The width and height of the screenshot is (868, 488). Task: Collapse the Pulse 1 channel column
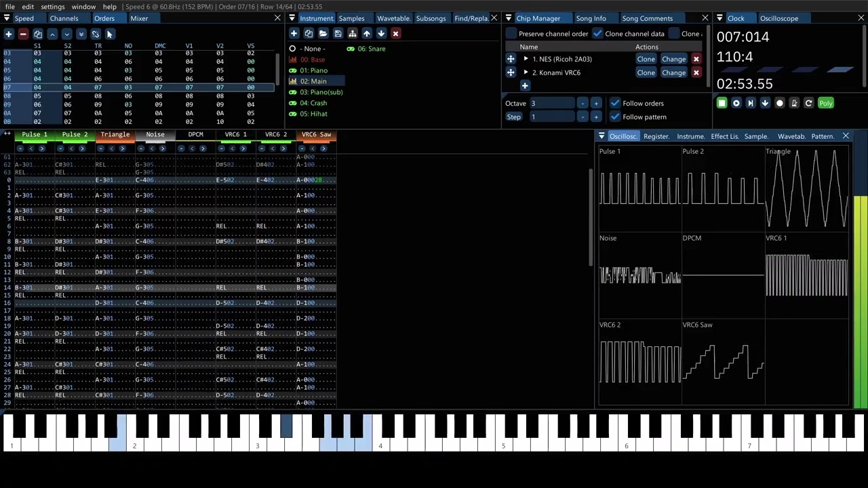20,148
